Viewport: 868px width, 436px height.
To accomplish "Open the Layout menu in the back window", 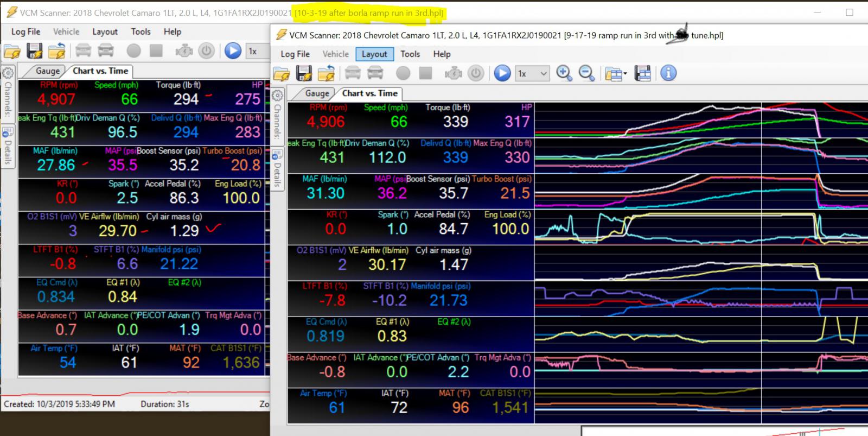I will pos(105,31).
